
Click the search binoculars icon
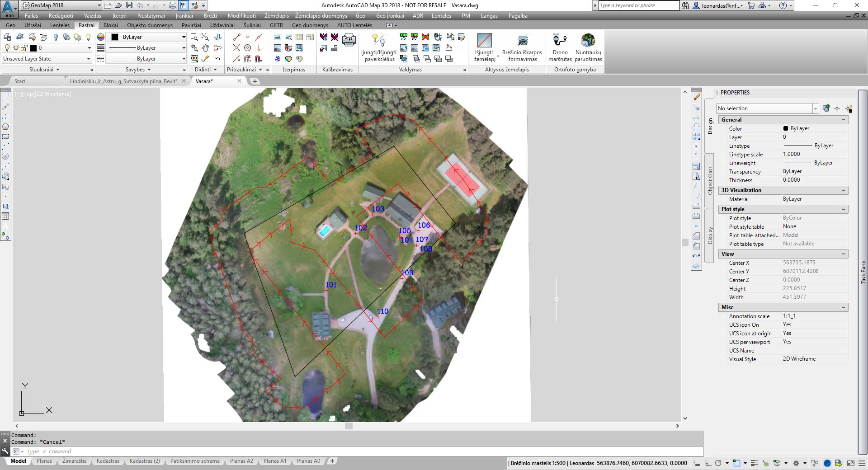(685, 5)
